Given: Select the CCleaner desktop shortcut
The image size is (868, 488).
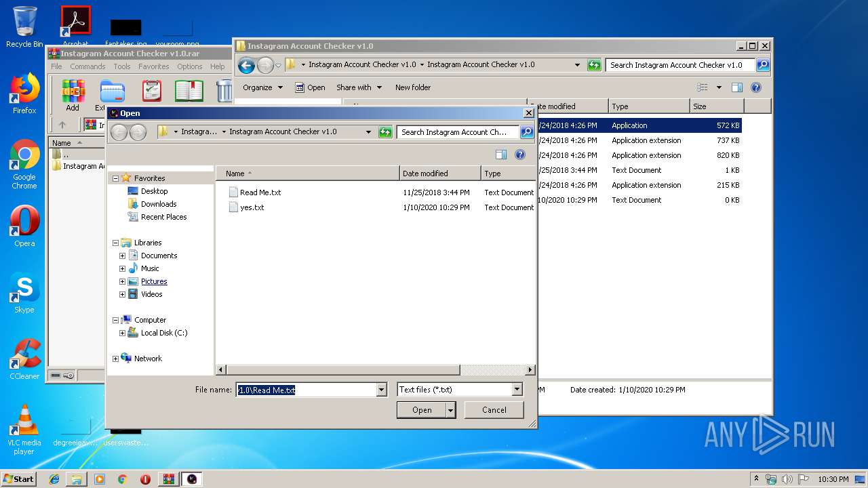Looking at the screenshot, I should [x=24, y=360].
